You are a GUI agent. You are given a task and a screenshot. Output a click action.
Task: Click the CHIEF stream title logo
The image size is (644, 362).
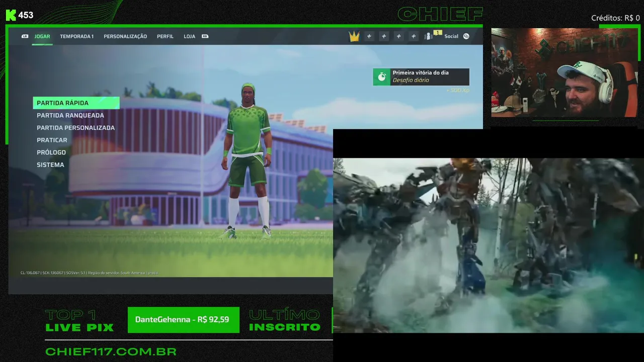point(440,14)
